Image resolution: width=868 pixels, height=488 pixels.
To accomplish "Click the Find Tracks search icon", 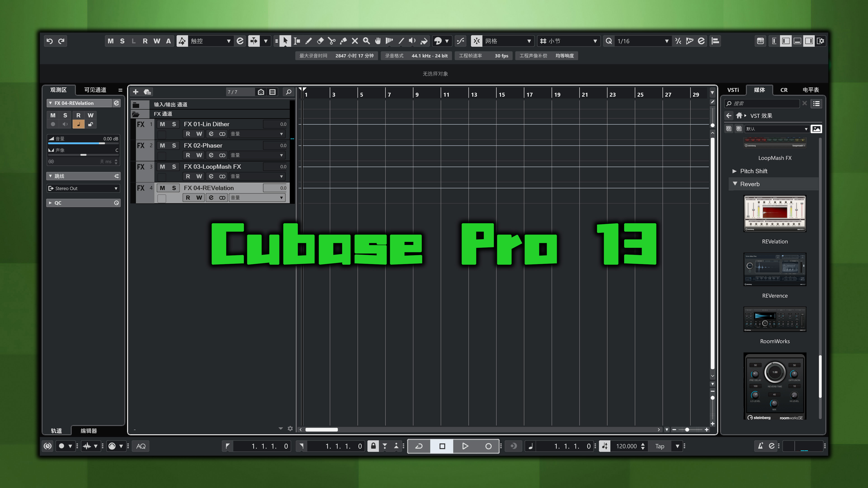I will click(288, 91).
